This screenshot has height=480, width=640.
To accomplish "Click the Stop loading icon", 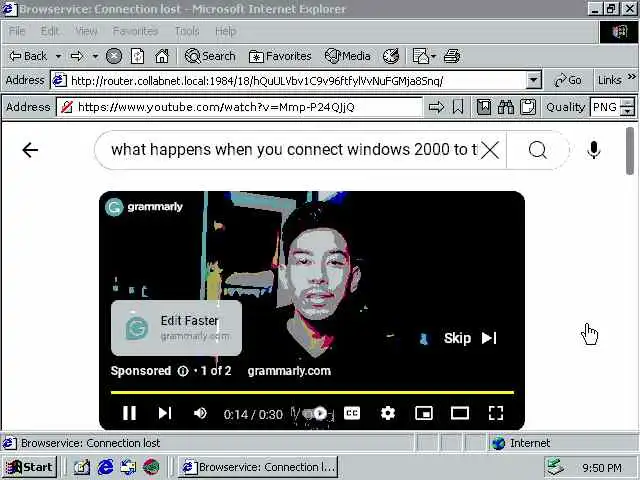I will [114, 56].
